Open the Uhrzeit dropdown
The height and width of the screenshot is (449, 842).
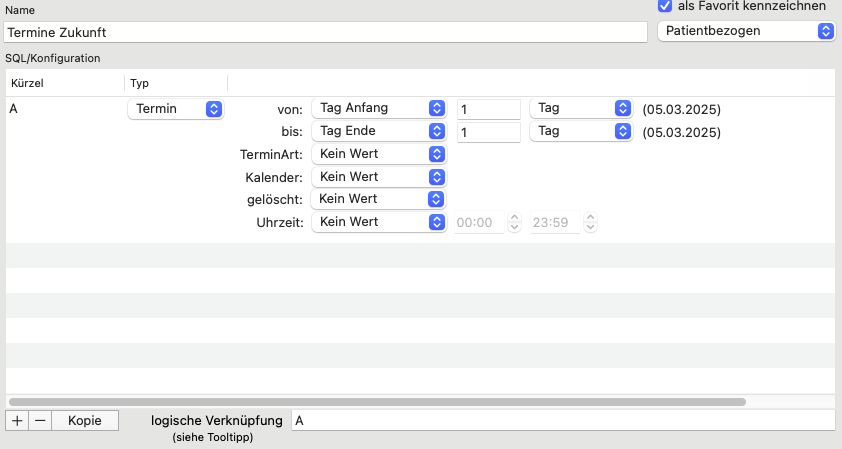[x=379, y=222]
